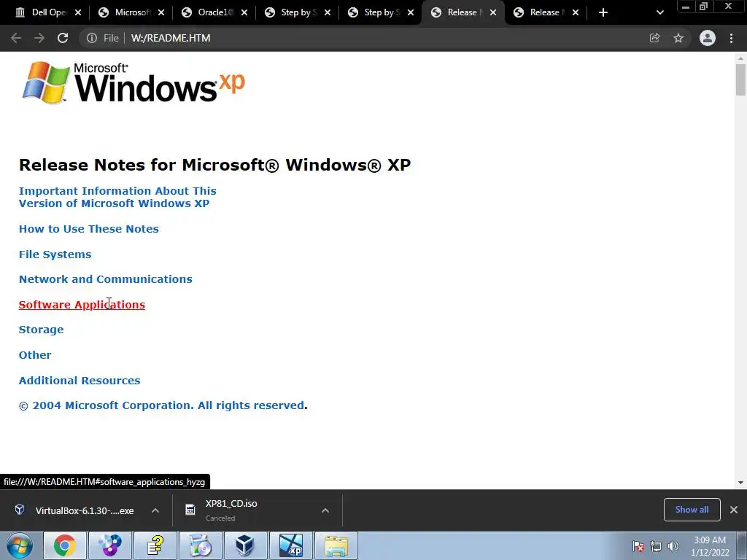
Task: Open the Chrome three-dot menu
Action: click(x=731, y=38)
